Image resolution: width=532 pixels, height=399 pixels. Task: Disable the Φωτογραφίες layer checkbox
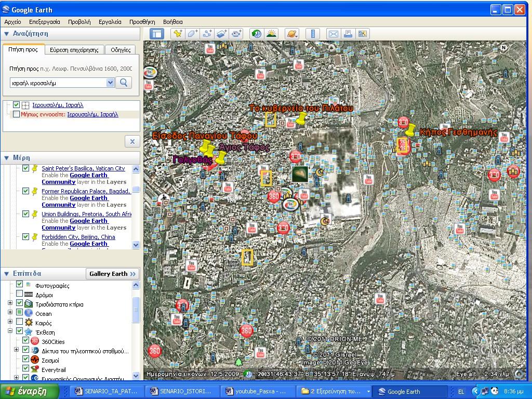(x=19, y=284)
